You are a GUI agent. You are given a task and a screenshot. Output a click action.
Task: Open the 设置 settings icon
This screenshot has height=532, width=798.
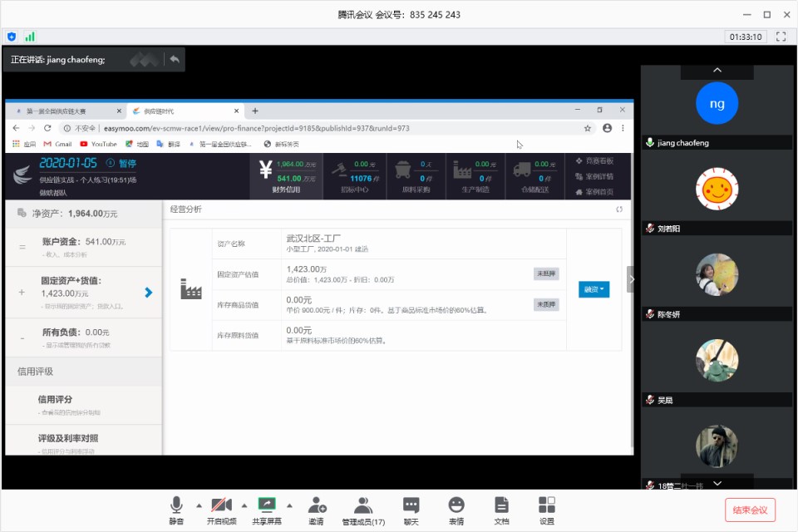click(546, 510)
